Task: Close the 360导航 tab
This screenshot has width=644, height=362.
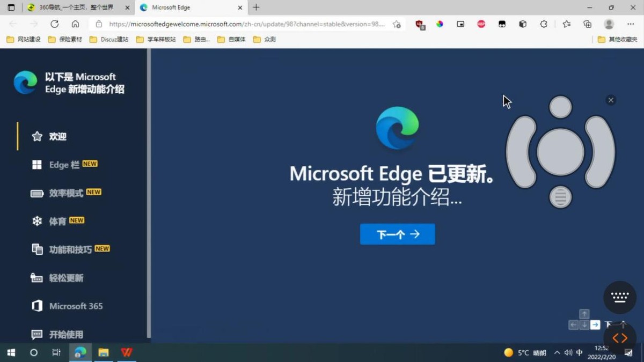Action: click(127, 8)
